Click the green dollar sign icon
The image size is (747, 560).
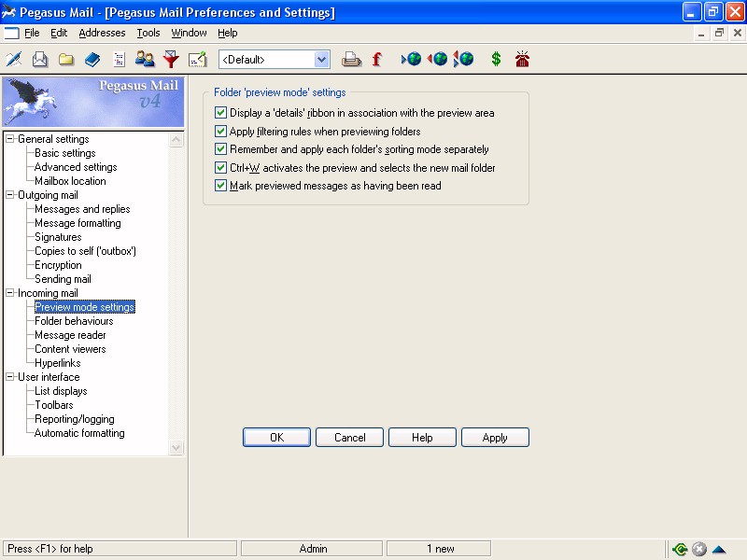tap(496, 59)
